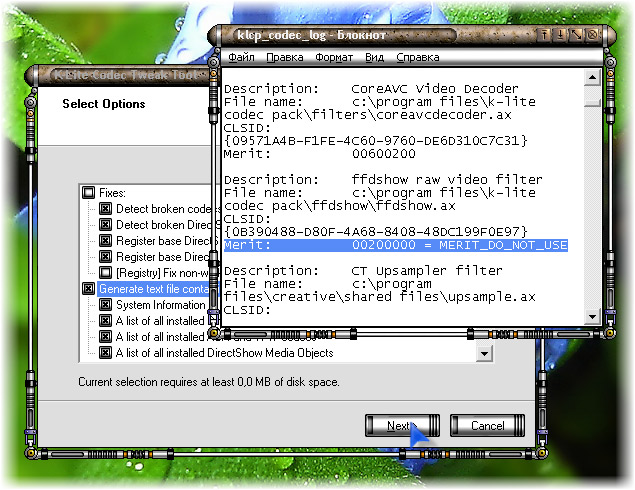Click the highlighted Merit MERIT_DO_NOT_USE line
The width and height of the screenshot is (635, 490).
coord(396,245)
